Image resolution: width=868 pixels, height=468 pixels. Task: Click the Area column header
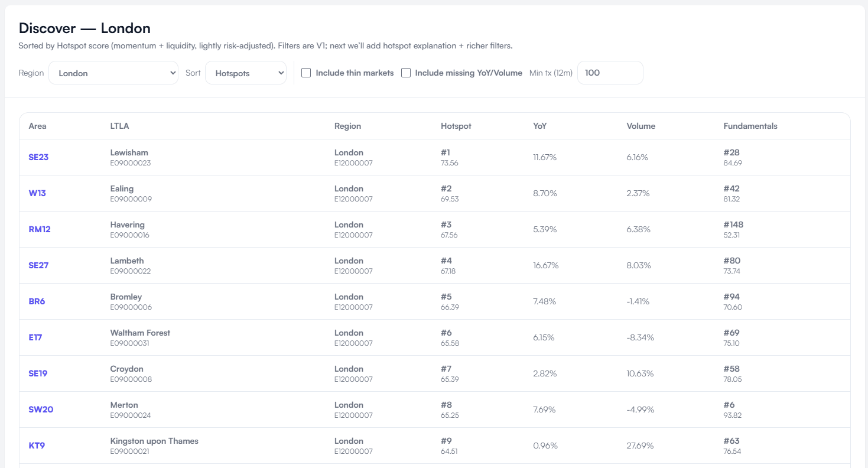tap(37, 126)
